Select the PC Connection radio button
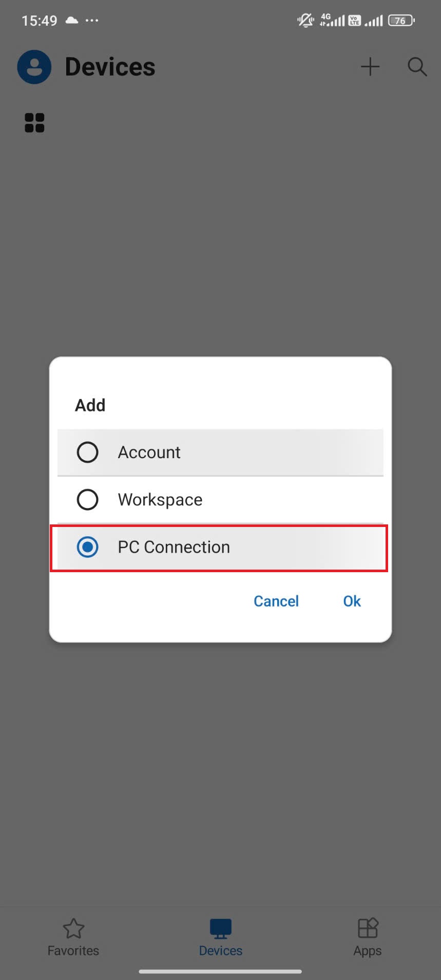Screen dimensions: 441x980 (x=87, y=547)
